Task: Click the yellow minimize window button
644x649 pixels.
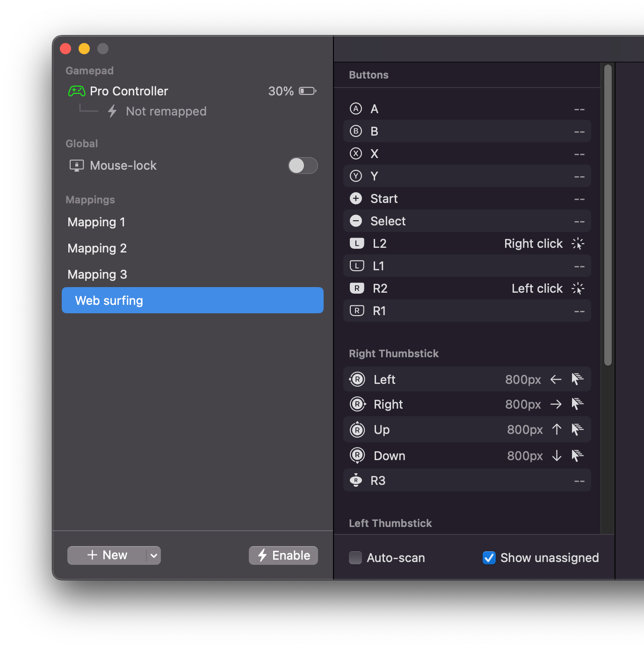Action: pyautogui.click(x=84, y=49)
